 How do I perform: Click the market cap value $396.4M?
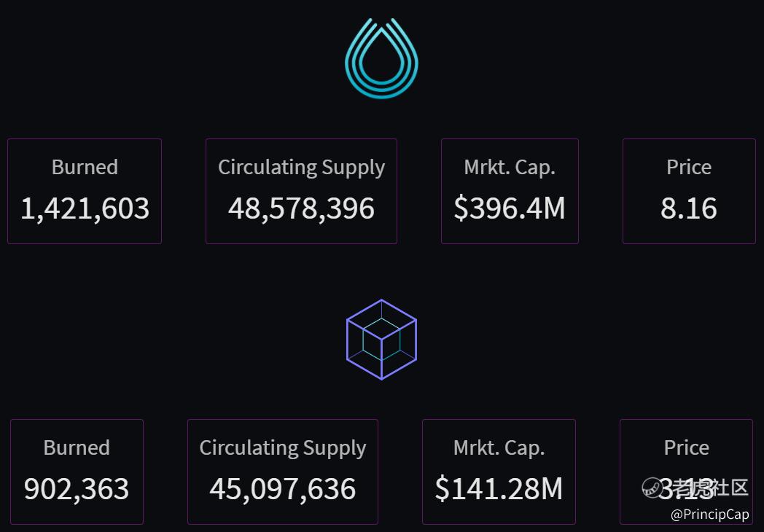[x=510, y=208]
